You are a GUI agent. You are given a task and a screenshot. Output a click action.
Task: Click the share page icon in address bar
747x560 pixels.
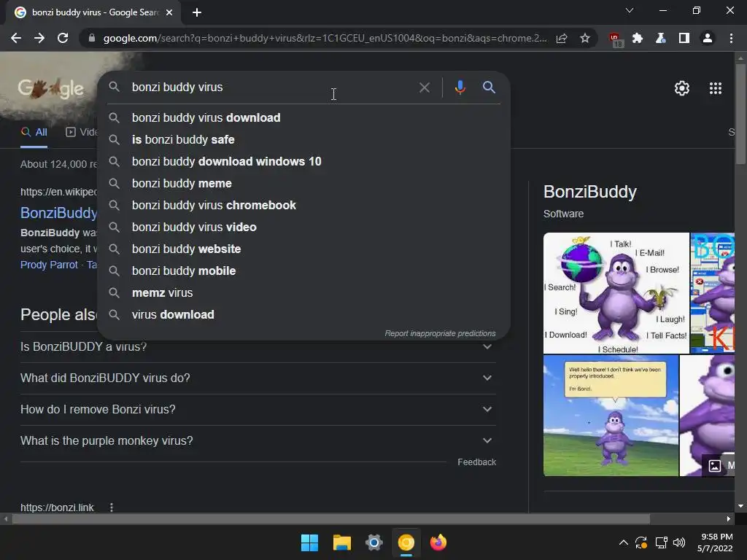pos(562,38)
